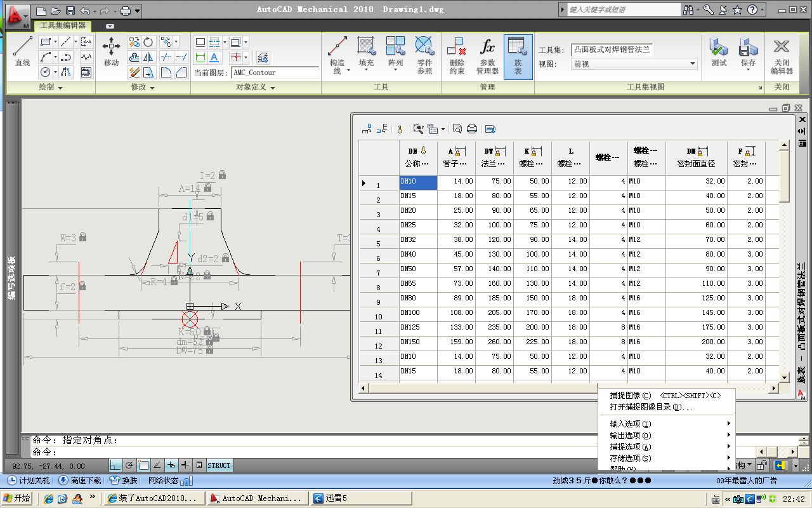812x508 pixels.
Task: Click the 填充 hatch tool
Action: click(x=366, y=54)
